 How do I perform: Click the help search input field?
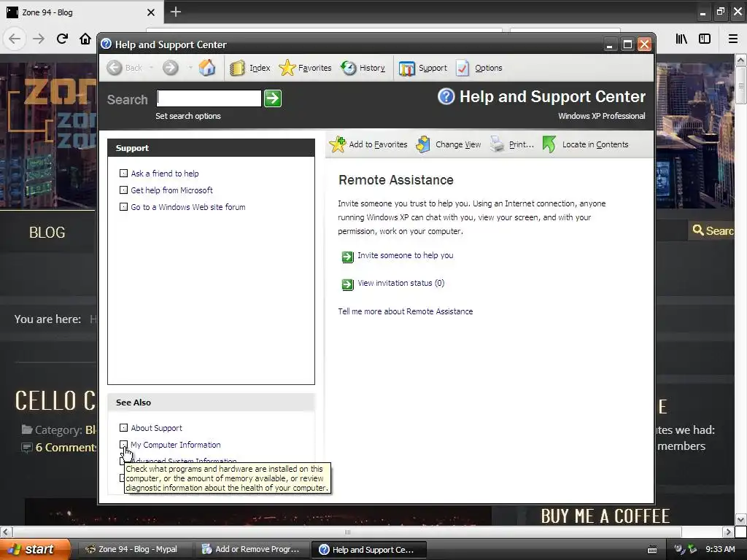tap(209, 98)
